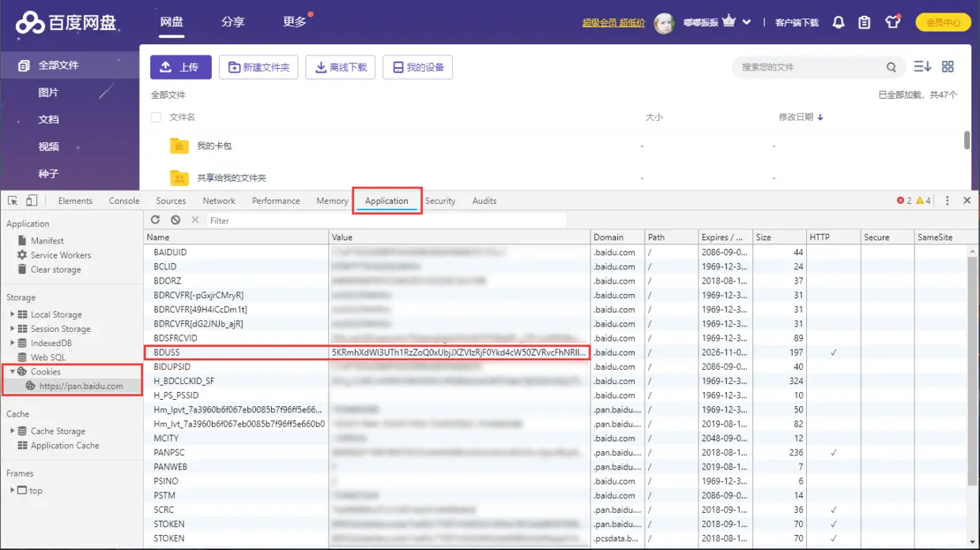Expand the IndexedDB tree node
The width and height of the screenshot is (980, 550).
pos(12,343)
